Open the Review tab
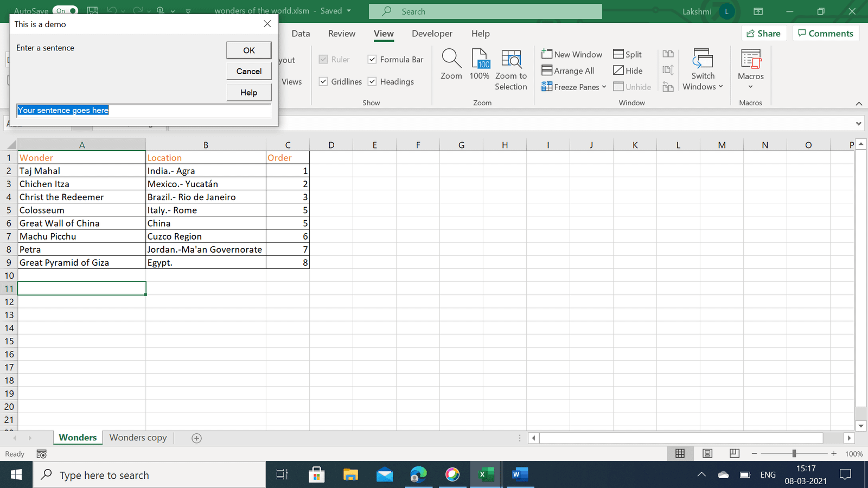The height and width of the screenshot is (488, 868). pyautogui.click(x=342, y=34)
